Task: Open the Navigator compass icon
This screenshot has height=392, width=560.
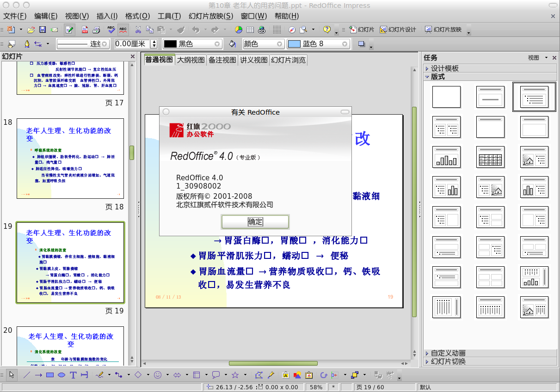Action: coord(292,30)
